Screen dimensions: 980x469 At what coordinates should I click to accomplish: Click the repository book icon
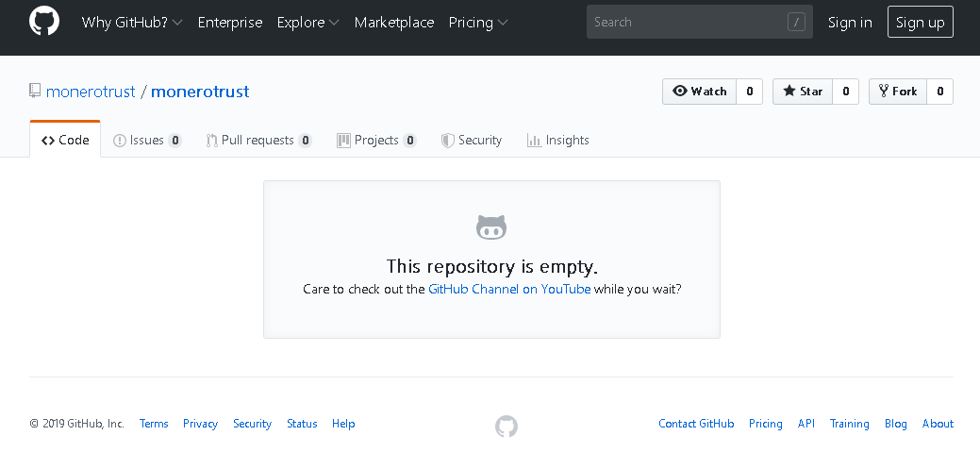(x=35, y=92)
